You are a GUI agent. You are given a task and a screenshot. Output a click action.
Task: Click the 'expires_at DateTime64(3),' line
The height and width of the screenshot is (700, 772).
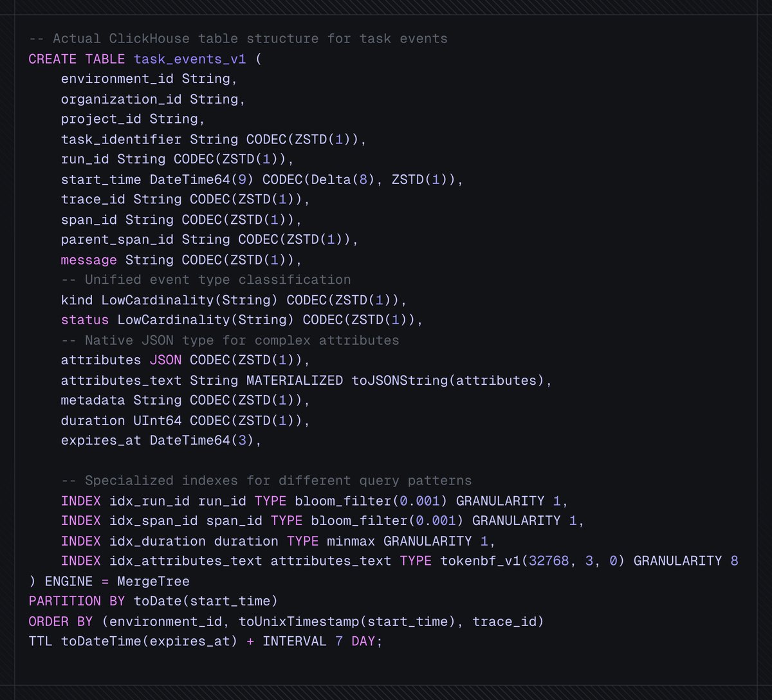point(161,440)
